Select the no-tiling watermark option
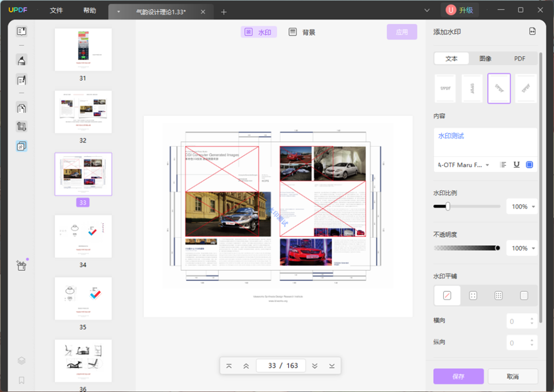 click(x=447, y=296)
